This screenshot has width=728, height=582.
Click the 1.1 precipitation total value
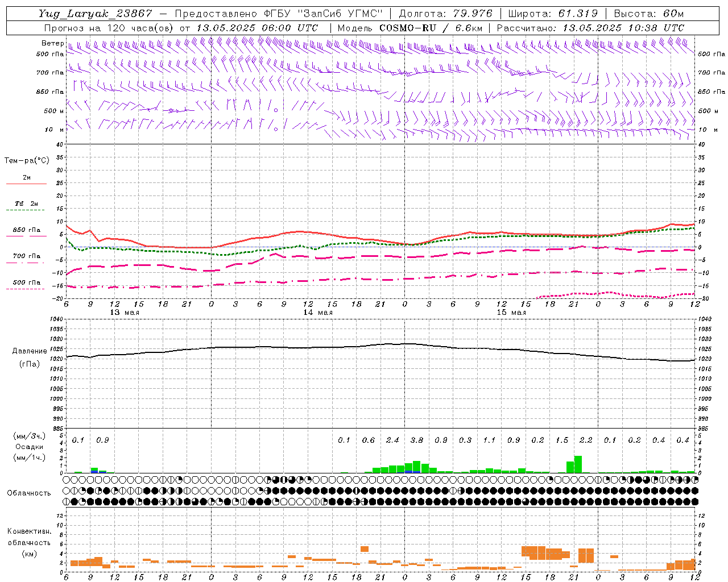pyautogui.click(x=489, y=440)
